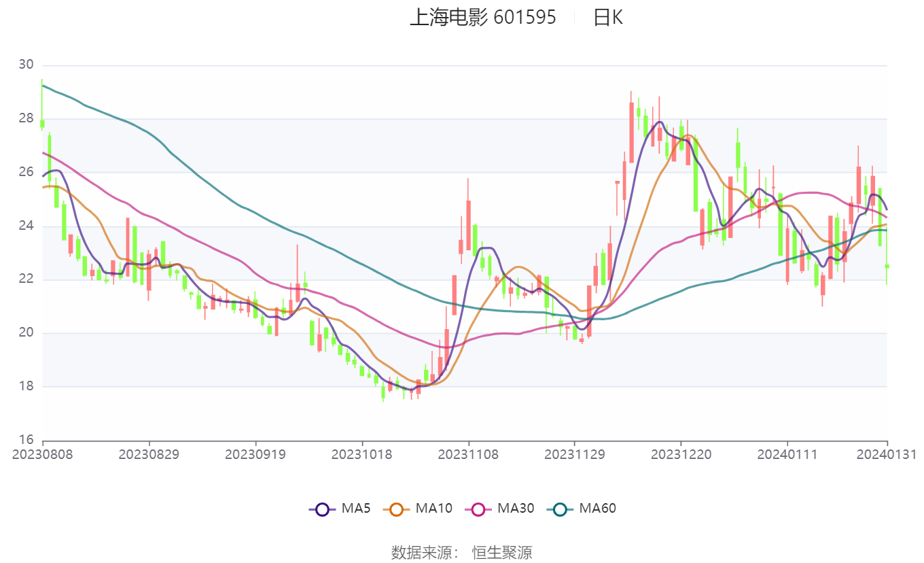Click y-axis value 18
The height and width of the screenshot is (563, 924).
26,387
